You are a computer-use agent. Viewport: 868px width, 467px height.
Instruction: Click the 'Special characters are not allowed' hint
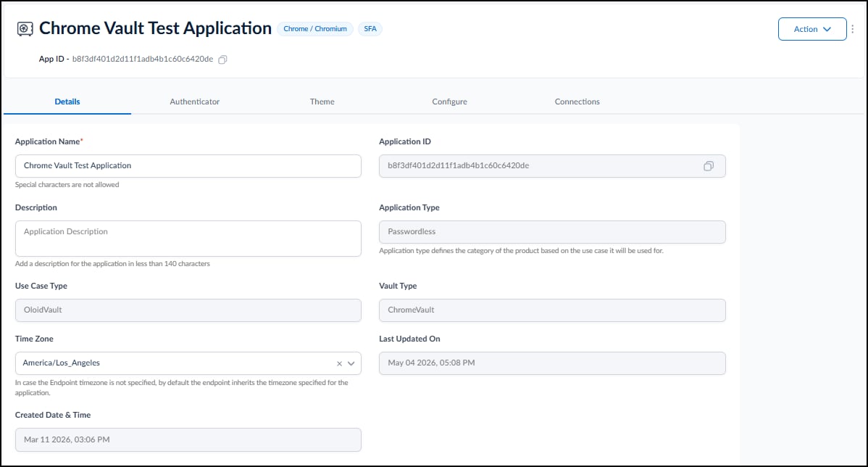67,184
